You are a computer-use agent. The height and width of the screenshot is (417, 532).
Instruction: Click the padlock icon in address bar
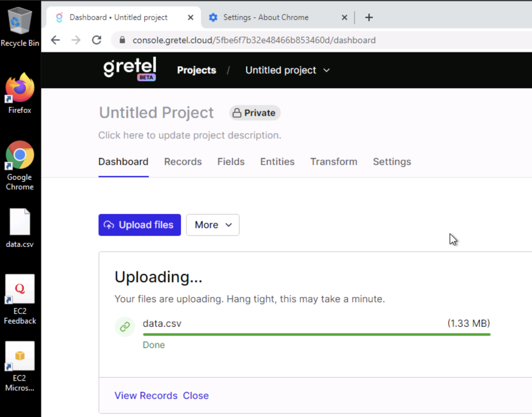click(122, 40)
